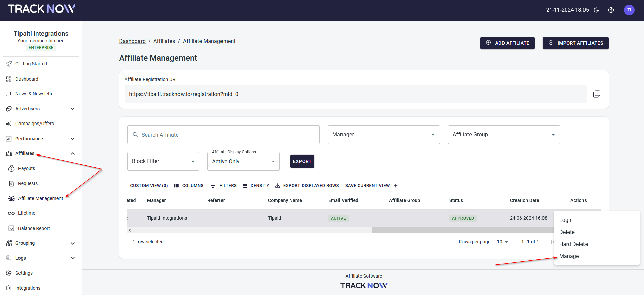Open the TI user avatar menu
Screen dimensions: 644x295
629,10
